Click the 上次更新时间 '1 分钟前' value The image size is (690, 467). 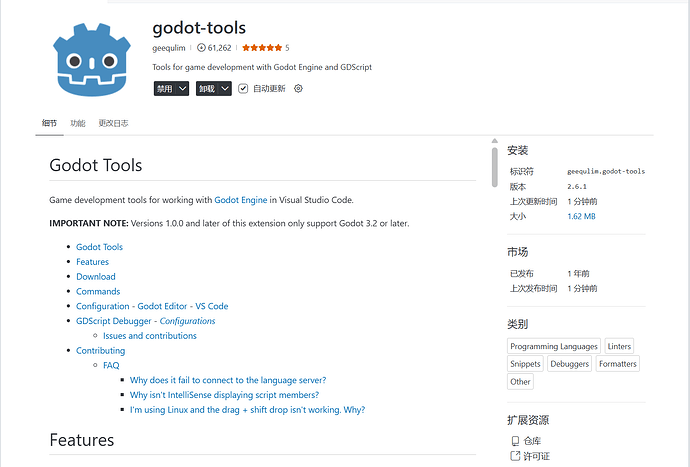click(x=582, y=202)
